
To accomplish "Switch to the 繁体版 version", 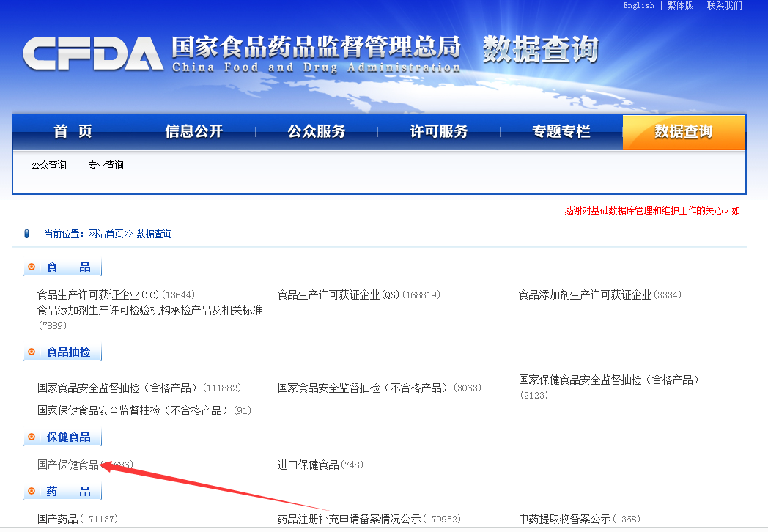I will (680, 5).
